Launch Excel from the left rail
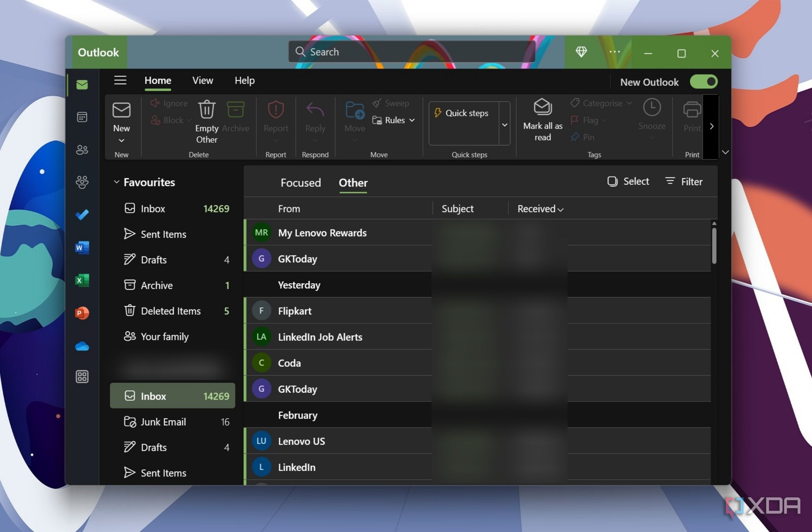Viewport: 812px width, 532px height. [x=82, y=280]
